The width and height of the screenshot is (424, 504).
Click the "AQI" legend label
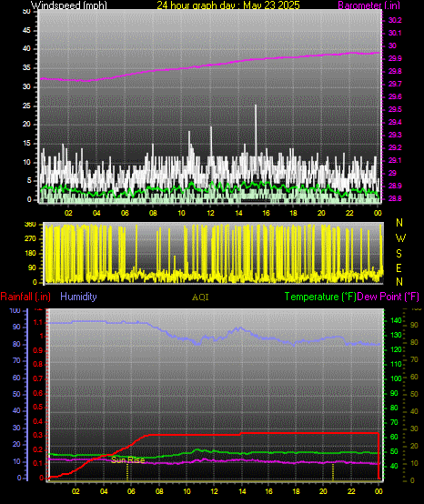tap(200, 297)
